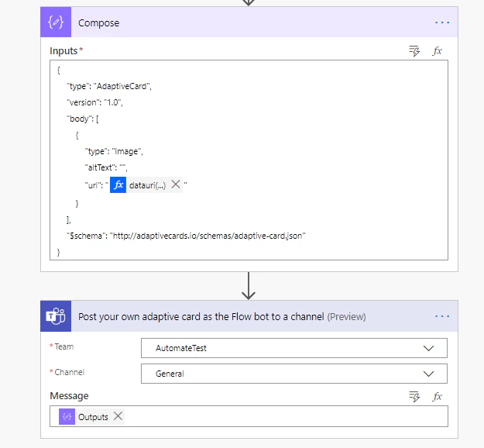Remove the datauri(...) expression token

pyautogui.click(x=176, y=184)
